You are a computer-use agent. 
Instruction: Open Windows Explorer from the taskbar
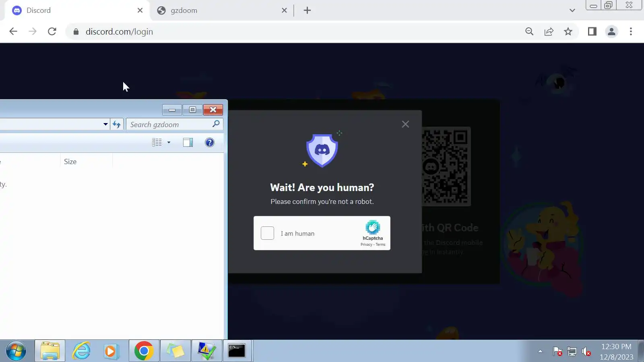point(50,351)
